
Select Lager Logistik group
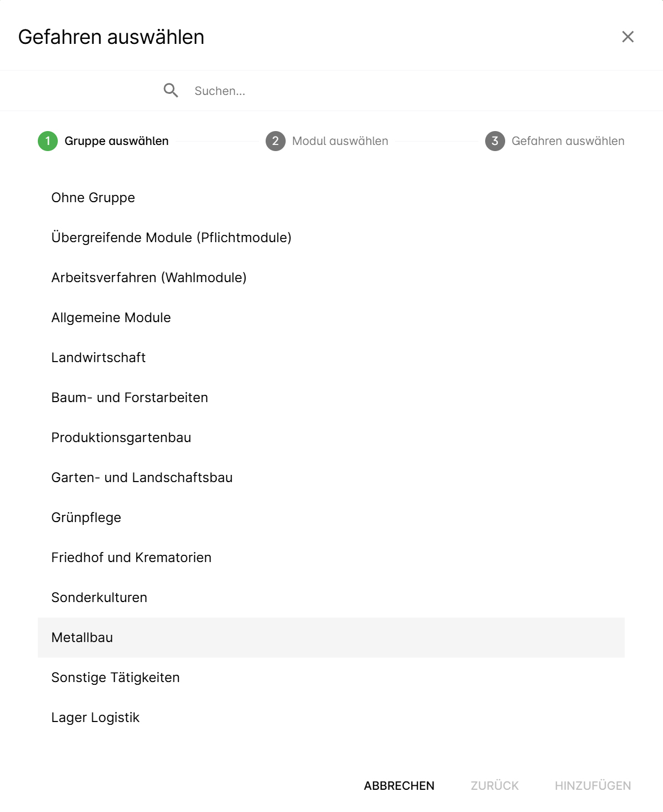tap(96, 718)
